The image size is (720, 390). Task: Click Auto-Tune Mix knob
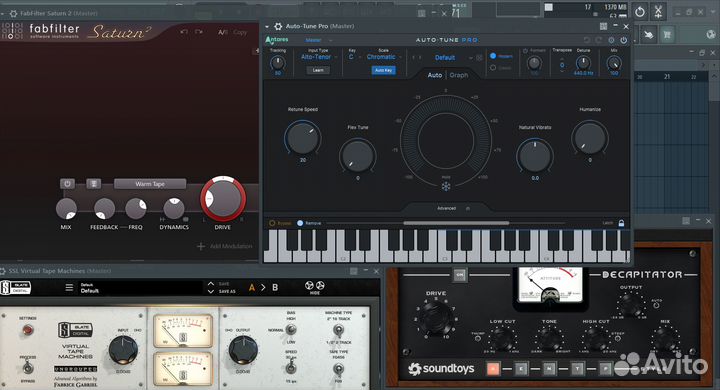pos(614,62)
